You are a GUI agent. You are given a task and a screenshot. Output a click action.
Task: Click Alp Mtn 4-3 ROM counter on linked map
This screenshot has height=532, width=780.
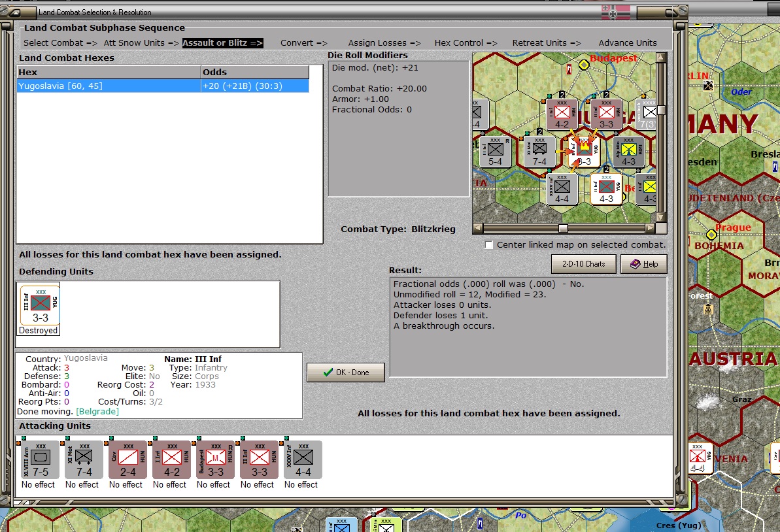point(629,152)
